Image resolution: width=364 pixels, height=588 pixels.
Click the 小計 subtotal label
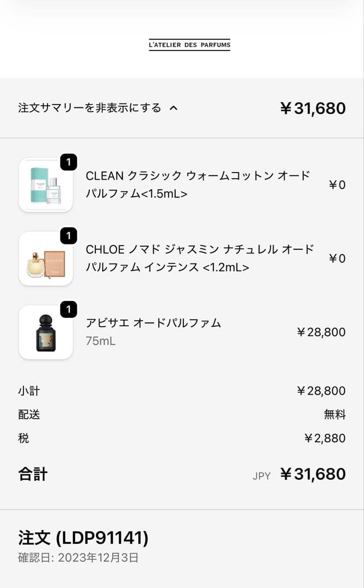coord(28,390)
